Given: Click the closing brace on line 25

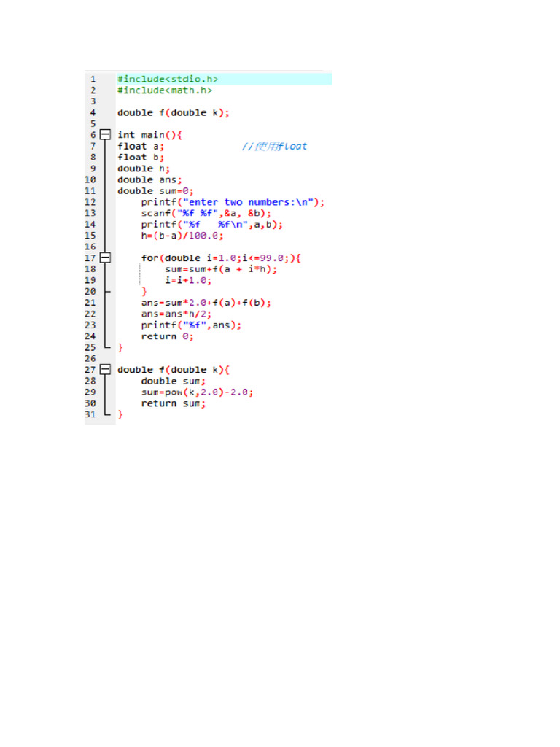Looking at the screenshot, I should point(120,348).
